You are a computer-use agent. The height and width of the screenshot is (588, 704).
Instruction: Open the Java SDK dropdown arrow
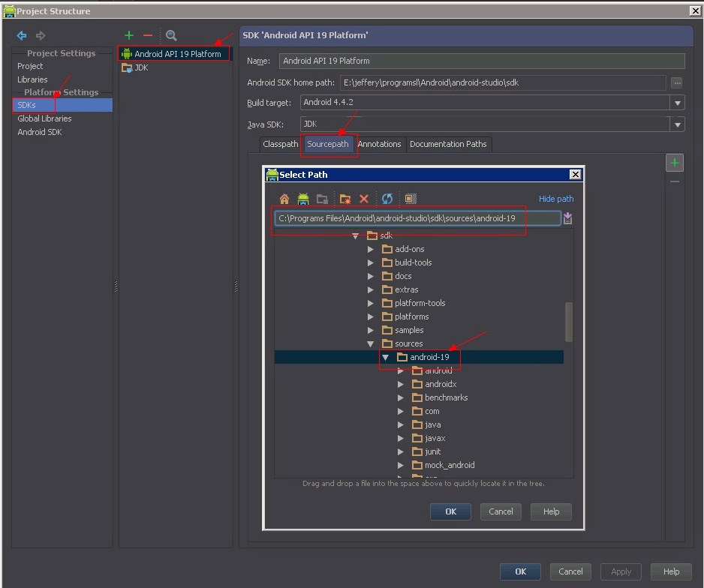tap(677, 124)
